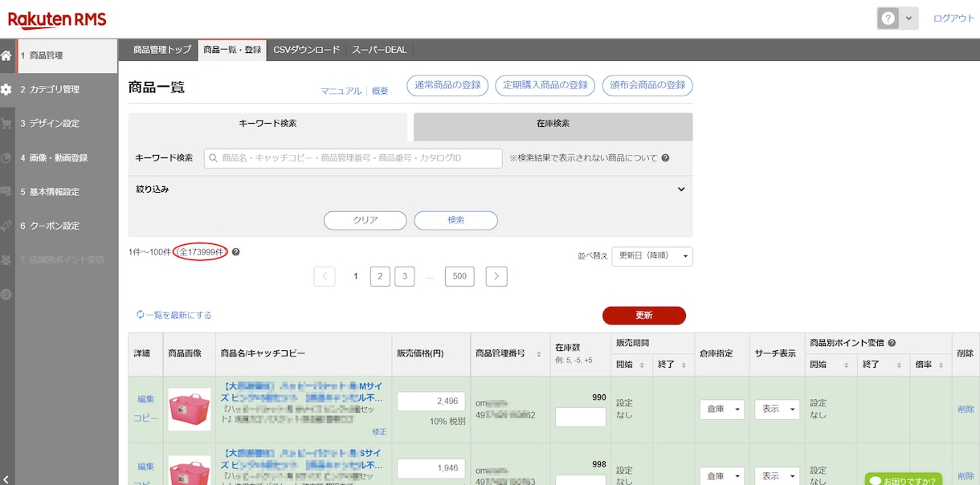
Task: Open 倉庫 dropdown in 2,496 row
Action: [721, 410]
